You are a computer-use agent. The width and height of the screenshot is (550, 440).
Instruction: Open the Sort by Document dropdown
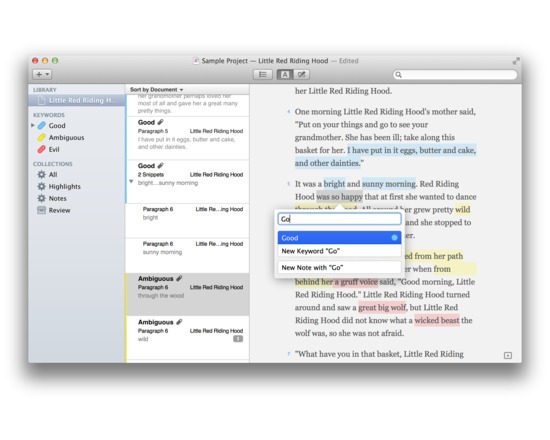pyautogui.click(x=156, y=89)
